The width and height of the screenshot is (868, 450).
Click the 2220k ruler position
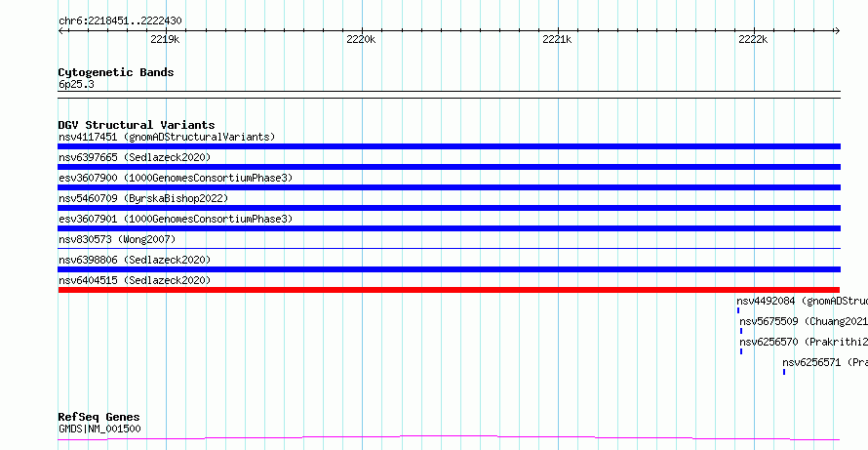click(x=361, y=39)
